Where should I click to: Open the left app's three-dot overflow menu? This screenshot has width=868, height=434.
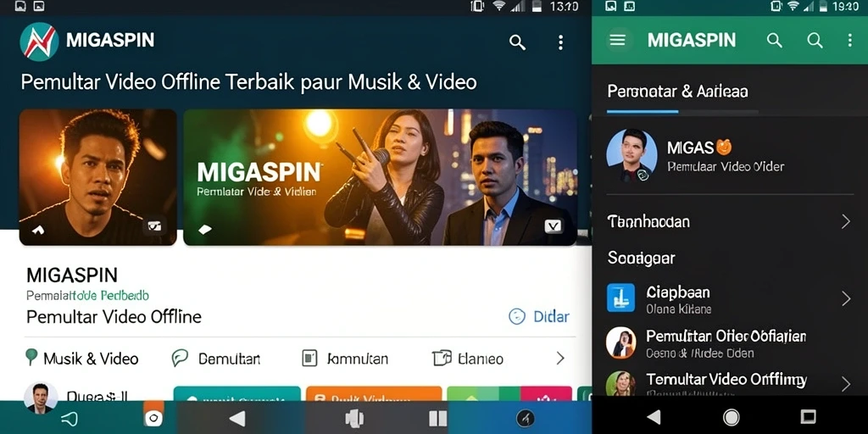click(x=561, y=42)
